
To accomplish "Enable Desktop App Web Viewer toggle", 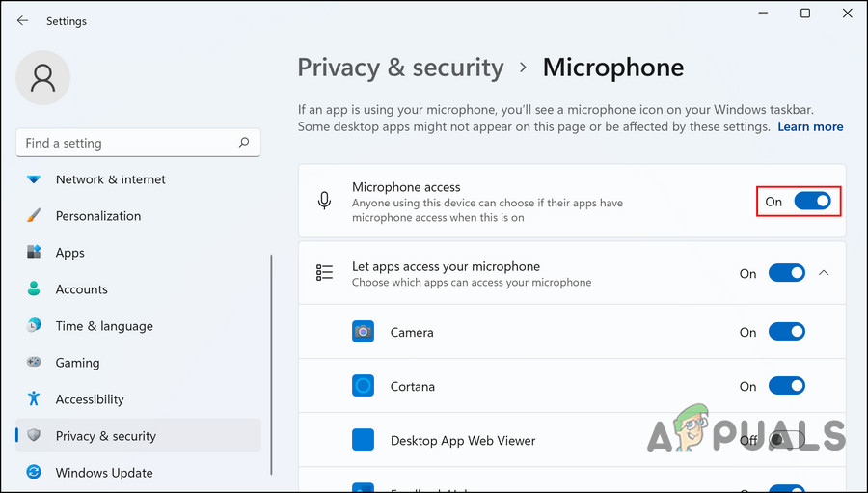I will coord(786,440).
